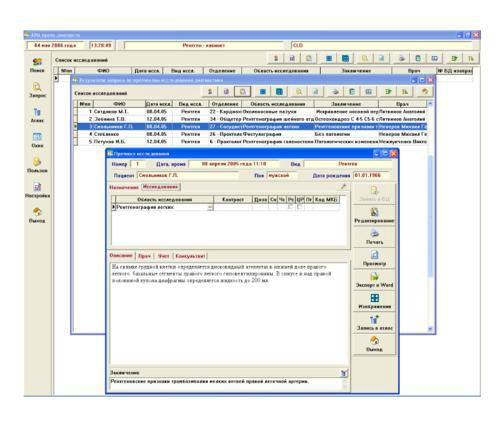Open the Пользов user item in the sidebar
Screen dimensions: 500x429
(x=37, y=165)
